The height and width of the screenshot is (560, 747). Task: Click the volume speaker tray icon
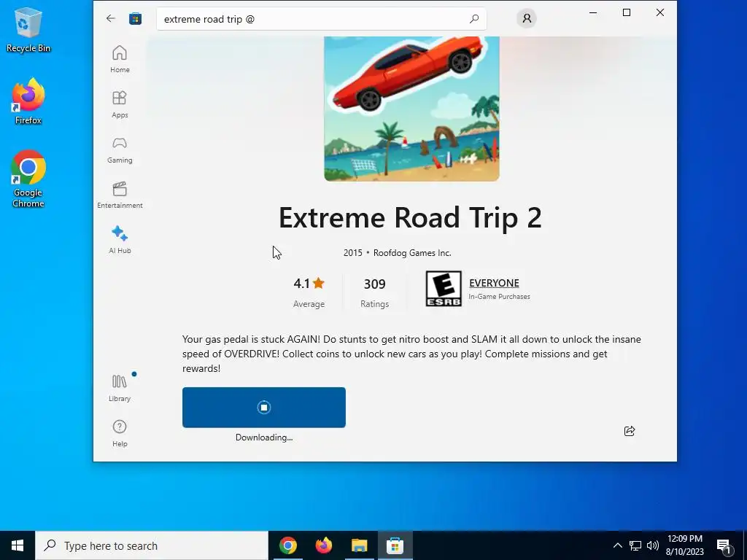653,545
